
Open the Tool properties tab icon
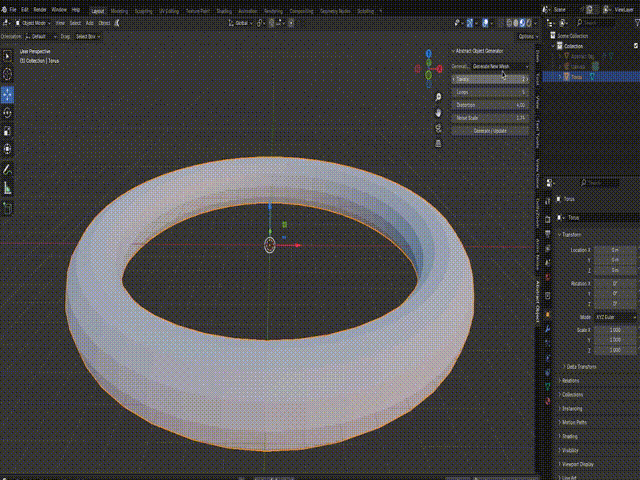coord(548,201)
